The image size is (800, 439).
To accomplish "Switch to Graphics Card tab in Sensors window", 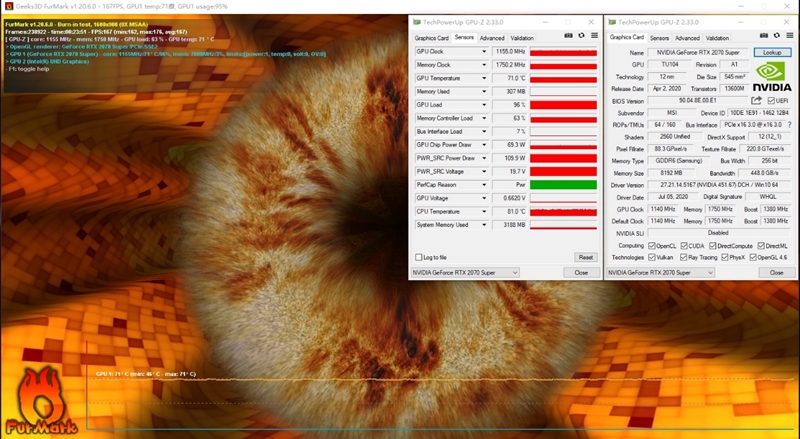I will pyautogui.click(x=431, y=38).
